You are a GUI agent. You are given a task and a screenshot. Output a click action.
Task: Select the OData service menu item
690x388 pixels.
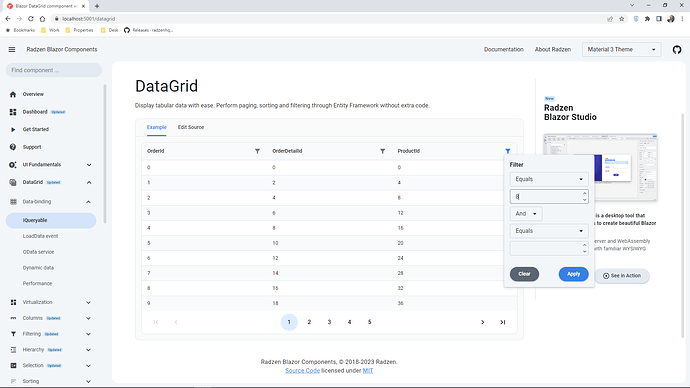pyautogui.click(x=38, y=252)
